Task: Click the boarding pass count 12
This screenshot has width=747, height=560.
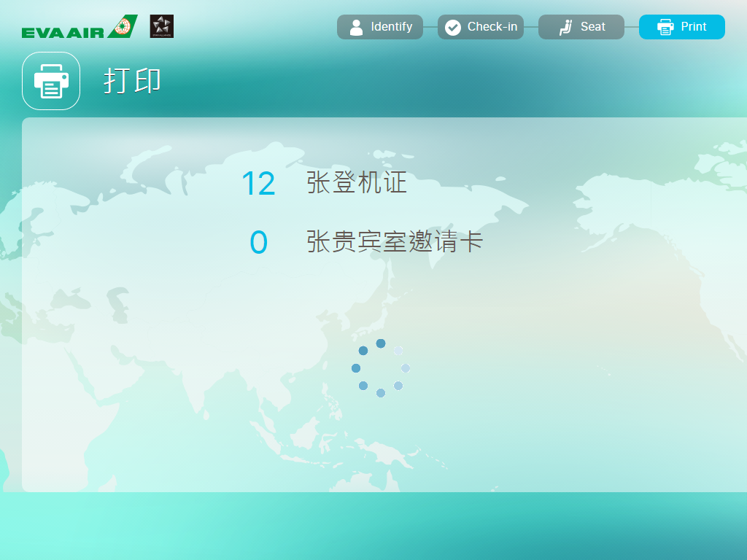Action: 259,183
